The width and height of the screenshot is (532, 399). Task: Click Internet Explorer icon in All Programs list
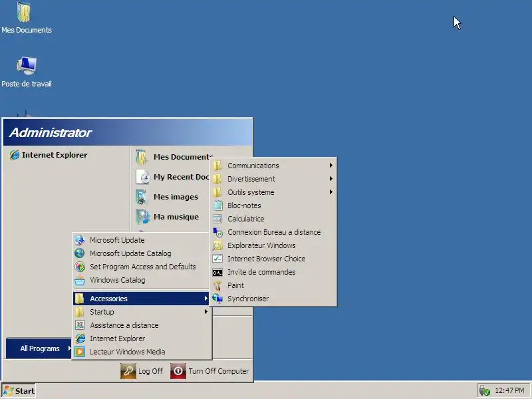(x=80, y=338)
